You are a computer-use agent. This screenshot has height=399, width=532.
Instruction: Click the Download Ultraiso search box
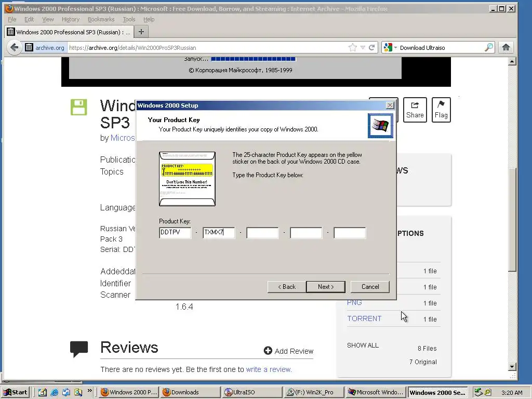pos(441,47)
